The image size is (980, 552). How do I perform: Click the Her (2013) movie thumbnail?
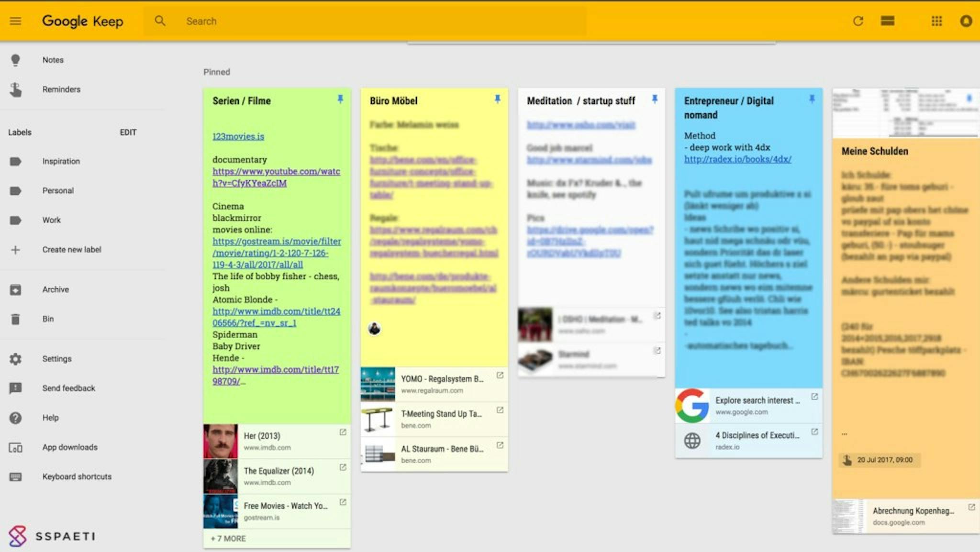[x=220, y=441]
